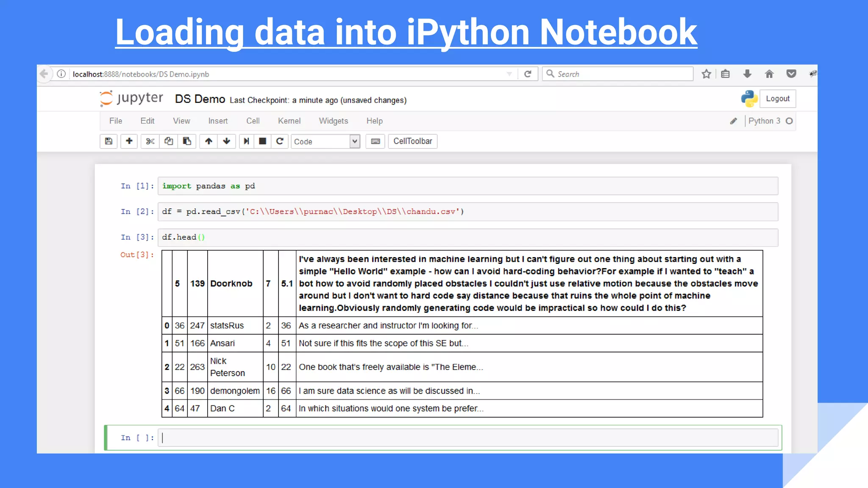Open the Help menu
This screenshot has height=488, width=868.
pos(375,121)
